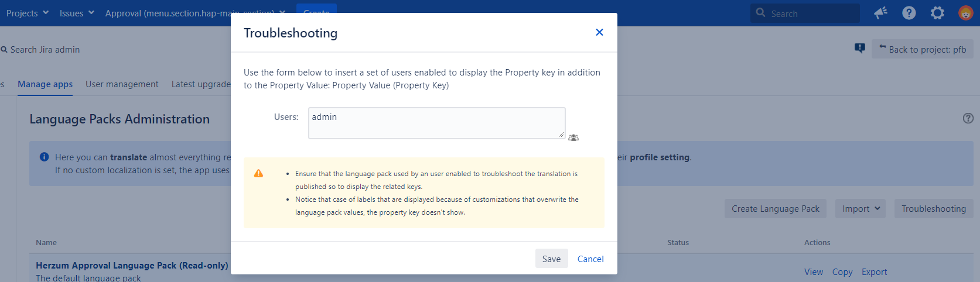This screenshot has width=980, height=282.
Task: Open the user picker icon beside Users field
Action: [x=573, y=137]
